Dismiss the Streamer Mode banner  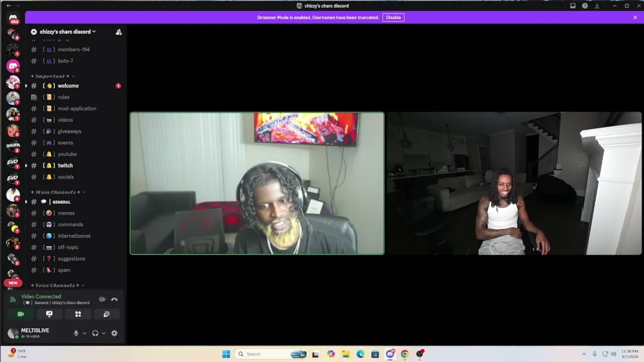click(x=635, y=18)
